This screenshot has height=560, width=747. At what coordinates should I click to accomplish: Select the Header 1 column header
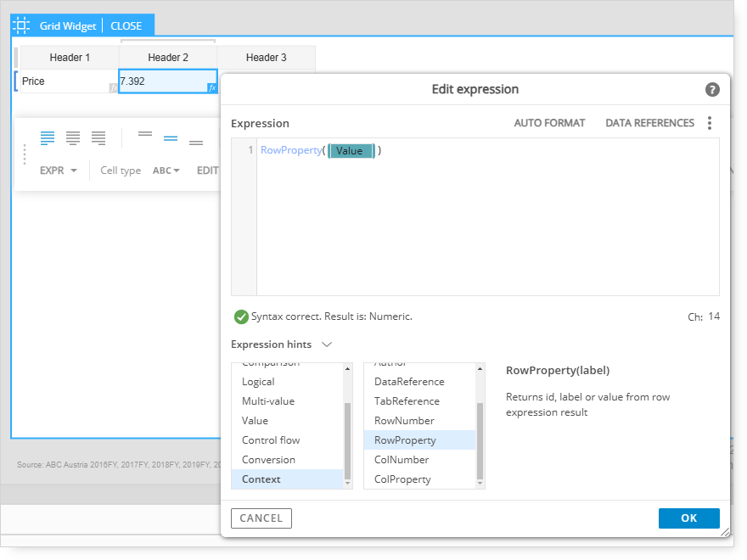coord(70,58)
